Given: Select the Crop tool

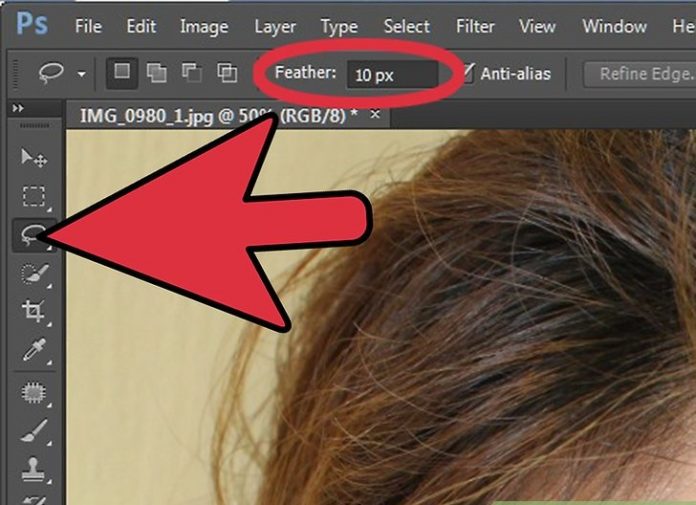Looking at the screenshot, I should (x=34, y=311).
